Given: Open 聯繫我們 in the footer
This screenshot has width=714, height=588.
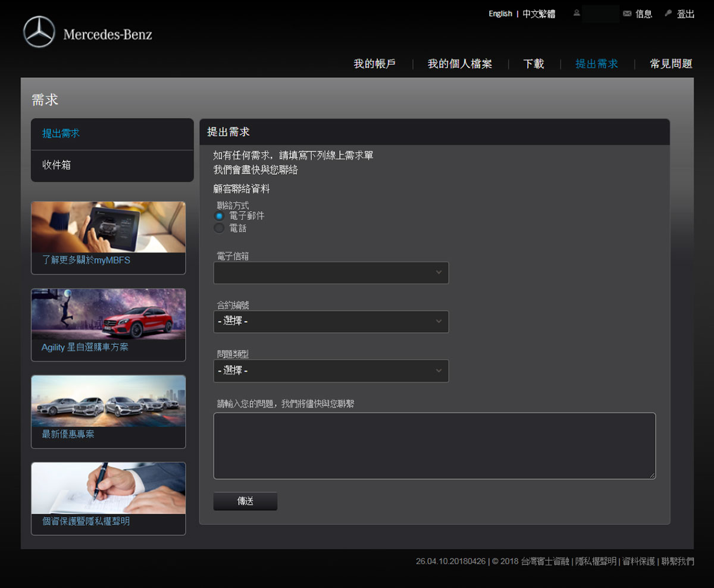Looking at the screenshot, I should [677, 561].
